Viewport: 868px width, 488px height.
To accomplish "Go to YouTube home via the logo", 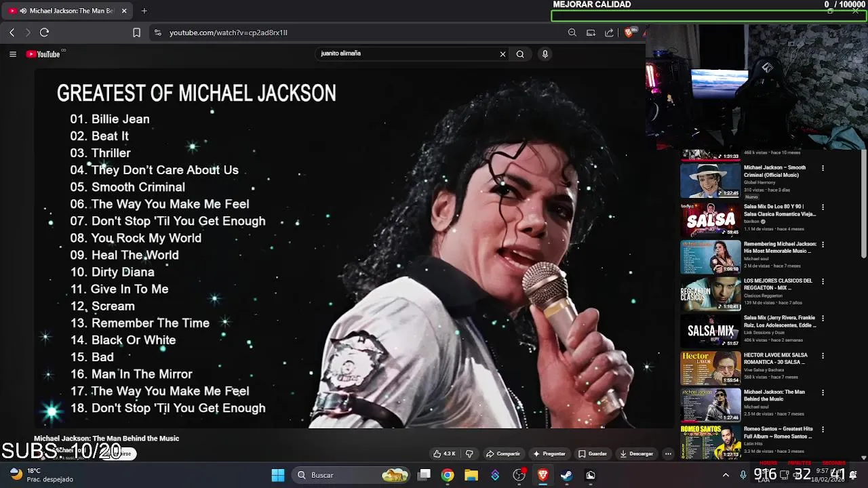I will point(43,54).
